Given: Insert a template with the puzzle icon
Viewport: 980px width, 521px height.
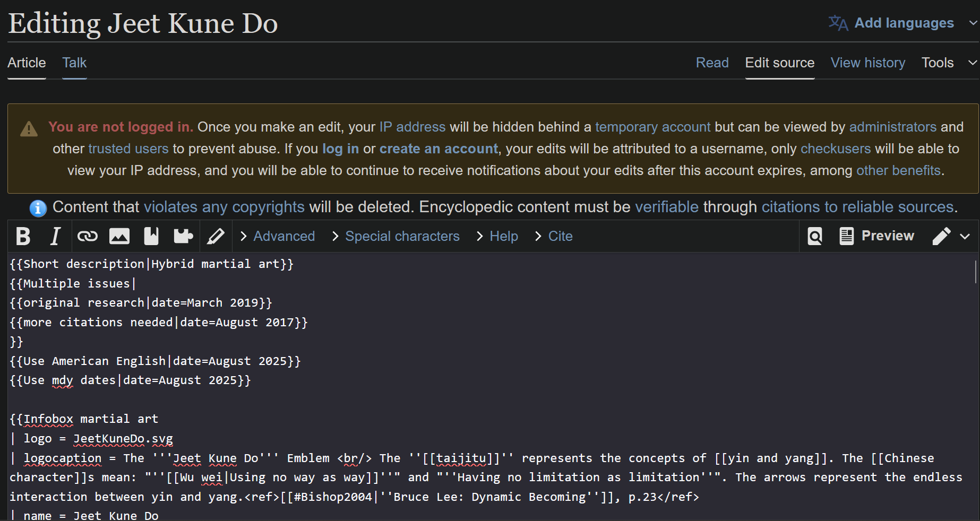Looking at the screenshot, I should pos(183,236).
